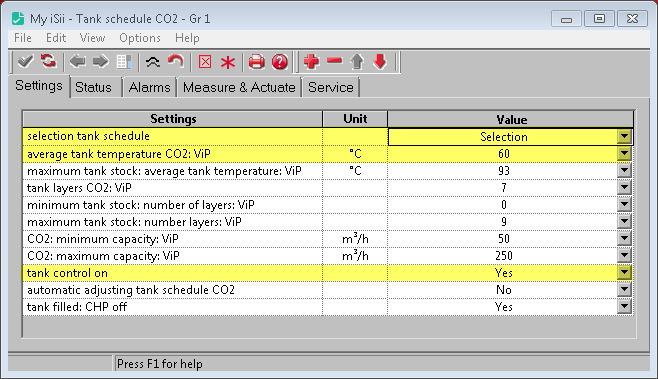Click the red crossed box icon
Image resolution: width=658 pixels, height=379 pixels.
click(x=205, y=62)
